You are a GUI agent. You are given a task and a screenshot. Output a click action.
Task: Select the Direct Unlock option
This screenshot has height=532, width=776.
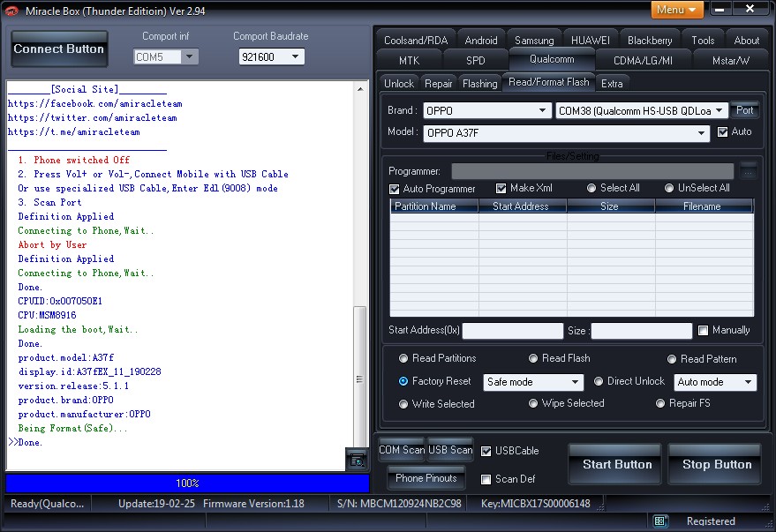coord(599,381)
